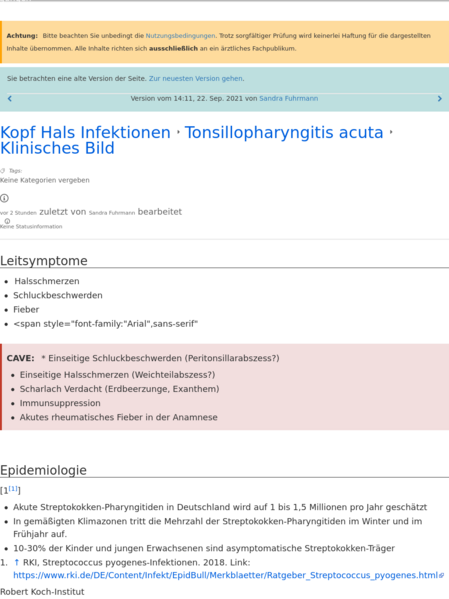
Task: Click the Epidemiologie heading
Action: (43, 470)
